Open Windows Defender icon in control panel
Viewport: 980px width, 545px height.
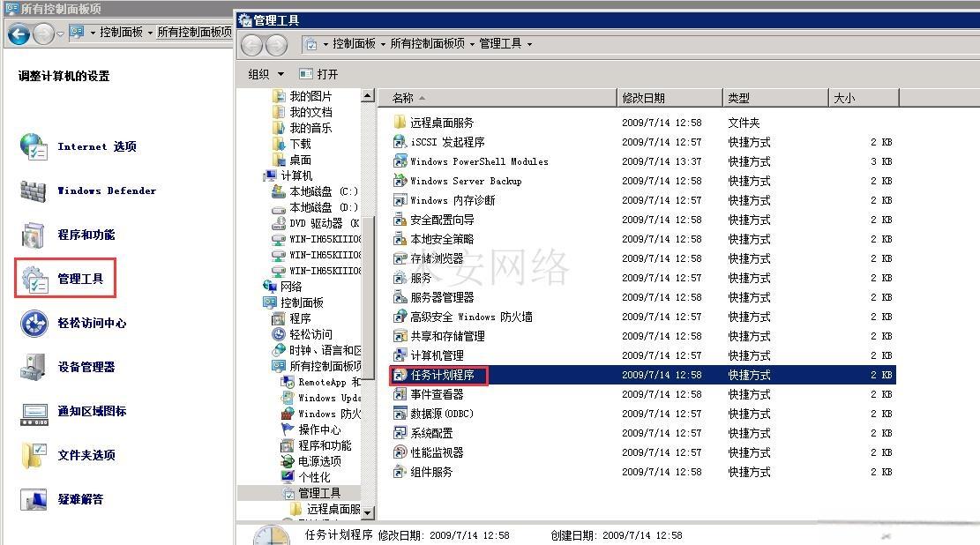(34, 190)
